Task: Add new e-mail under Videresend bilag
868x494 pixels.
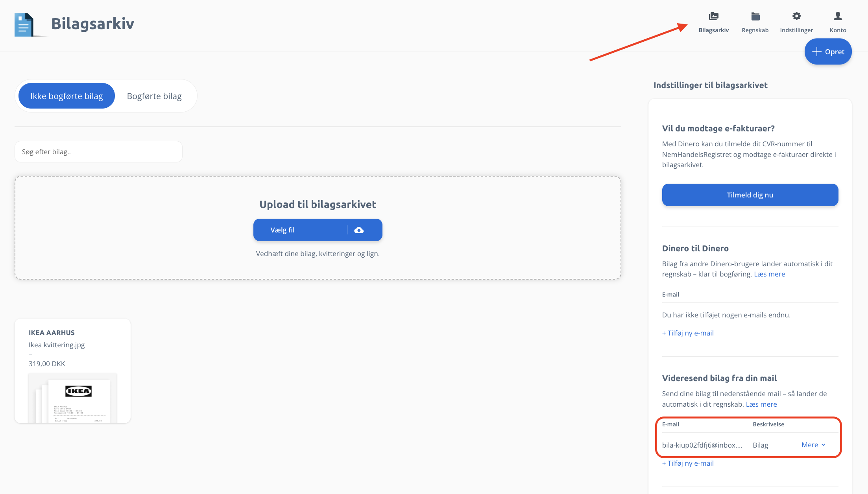Action: tap(687, 463)
